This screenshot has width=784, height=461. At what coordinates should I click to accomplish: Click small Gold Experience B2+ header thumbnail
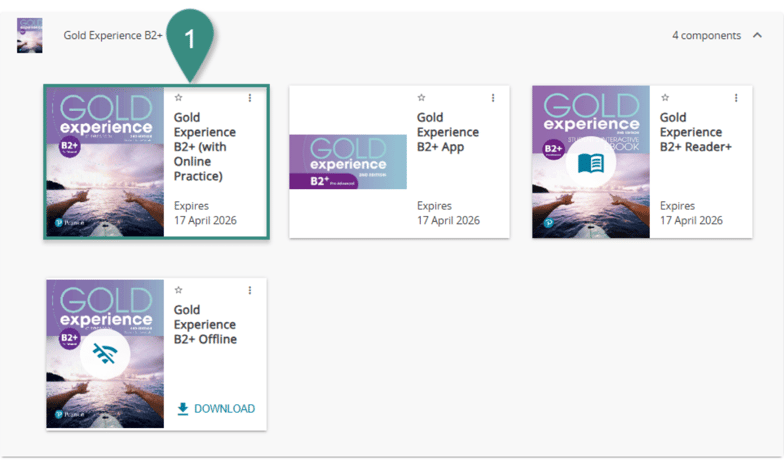(x=29, y=35)
